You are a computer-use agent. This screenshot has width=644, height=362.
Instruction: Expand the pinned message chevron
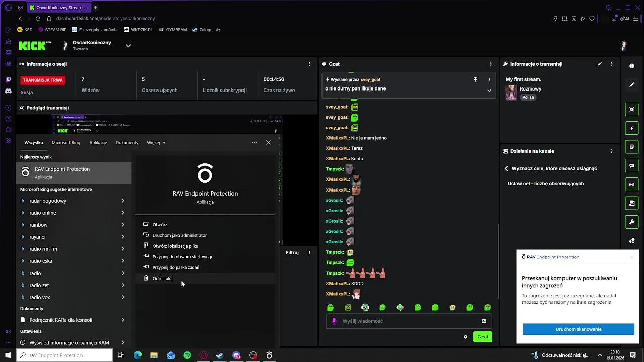coord(489,90)
